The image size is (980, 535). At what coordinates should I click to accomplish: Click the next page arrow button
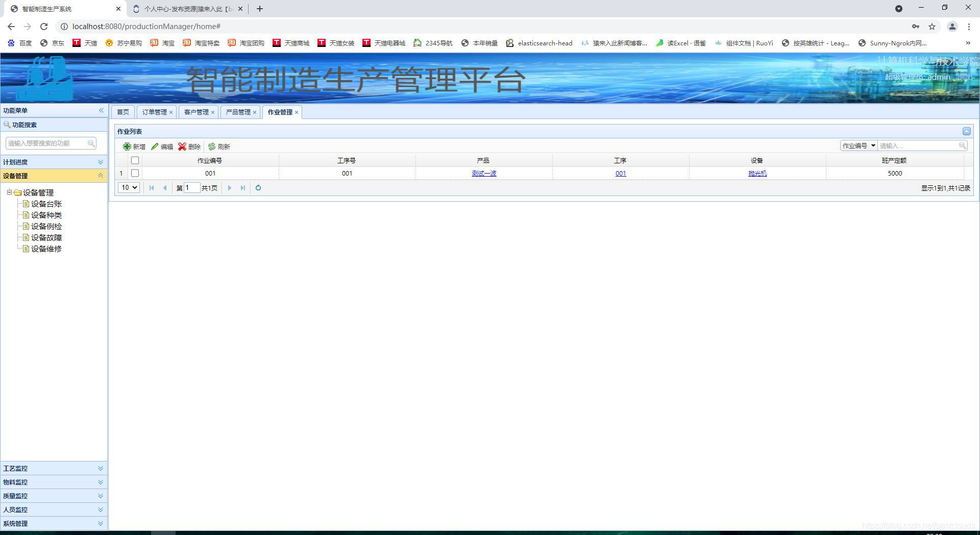click(230, 188)
